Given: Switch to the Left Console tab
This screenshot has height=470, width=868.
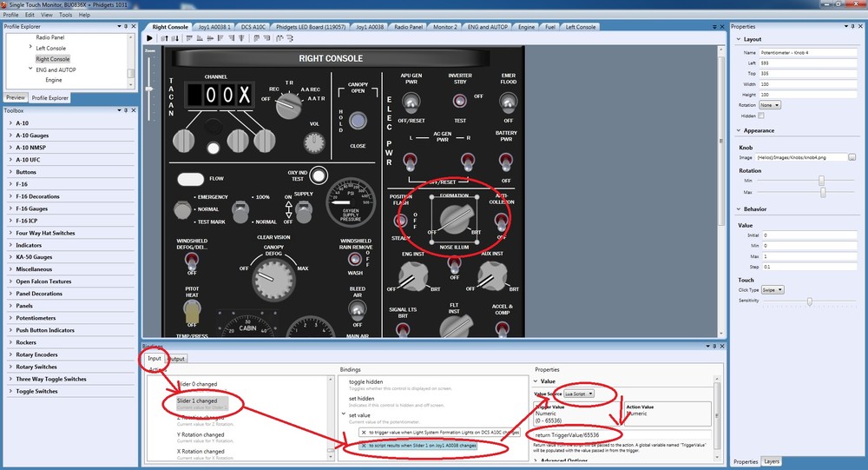Looking at the screenshot, I should coord(580,27).
